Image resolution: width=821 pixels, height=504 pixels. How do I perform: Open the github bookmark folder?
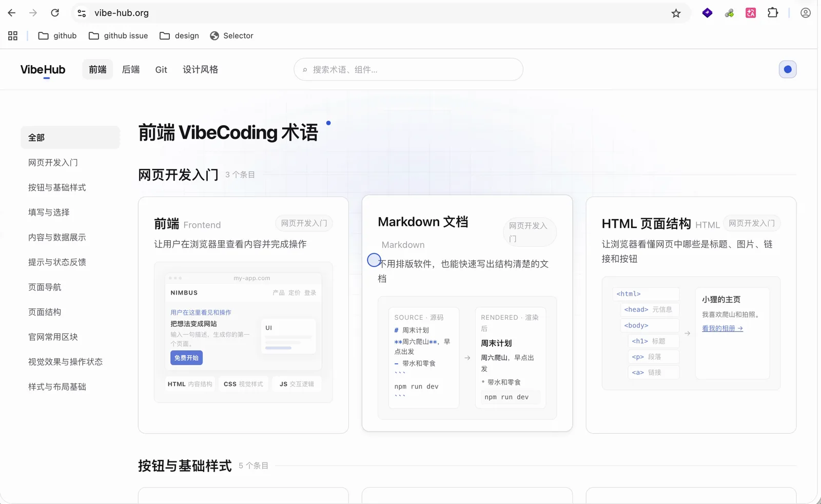(x=57, y=35)
